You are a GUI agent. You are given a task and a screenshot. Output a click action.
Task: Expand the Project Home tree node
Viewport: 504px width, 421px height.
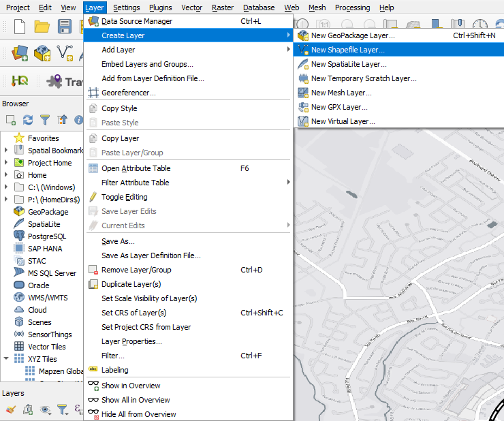click(6, 163)
